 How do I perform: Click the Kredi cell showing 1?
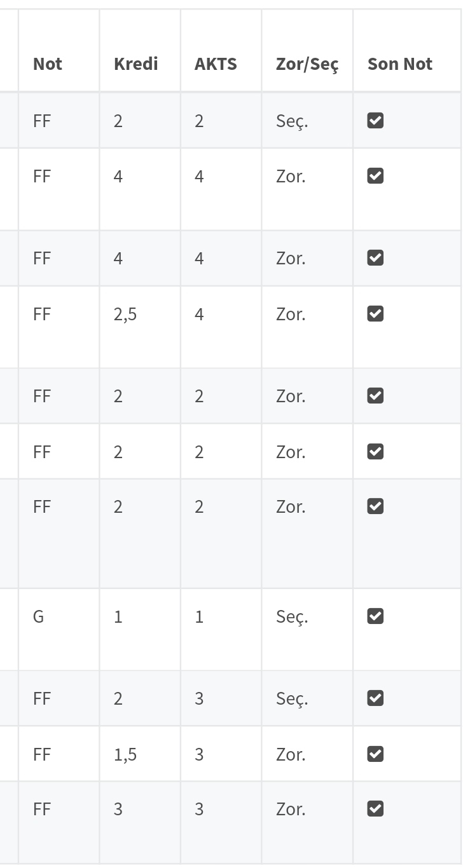click(118, 616)
